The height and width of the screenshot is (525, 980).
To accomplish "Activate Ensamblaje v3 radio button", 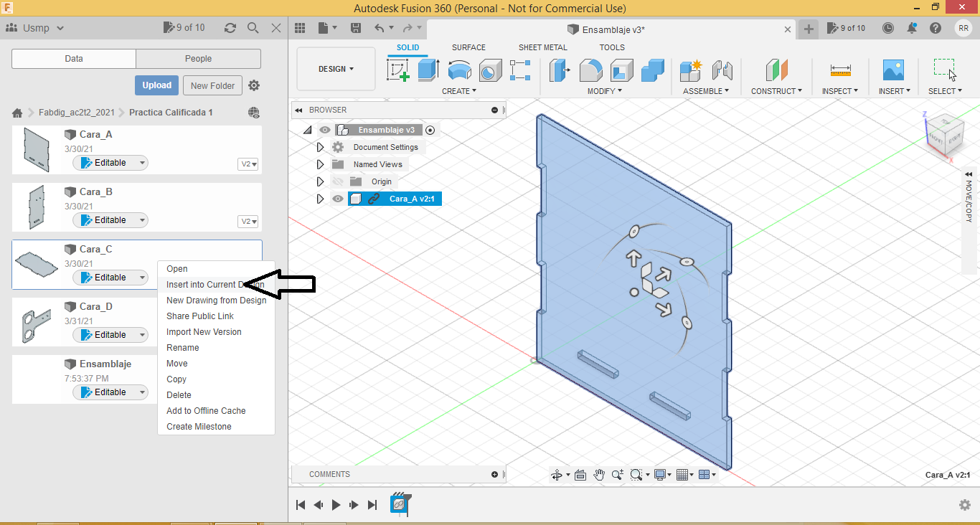I will (430, 130).
